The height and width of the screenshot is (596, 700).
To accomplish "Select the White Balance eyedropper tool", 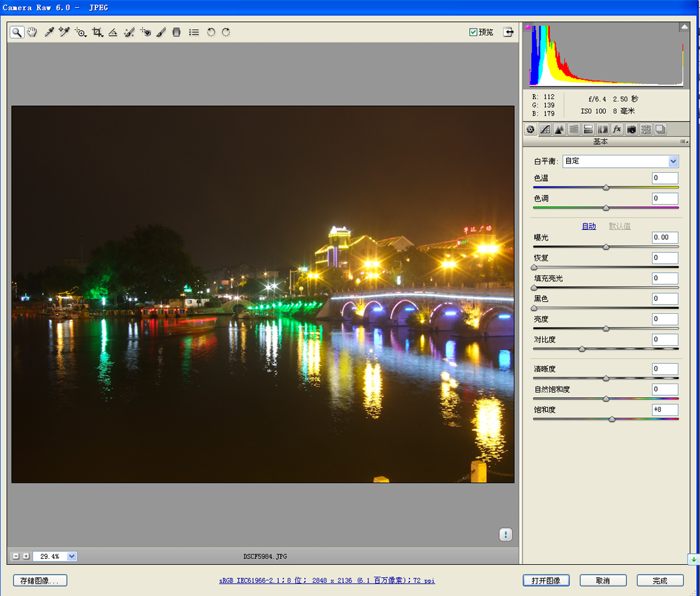I will (x=49, y=32).
